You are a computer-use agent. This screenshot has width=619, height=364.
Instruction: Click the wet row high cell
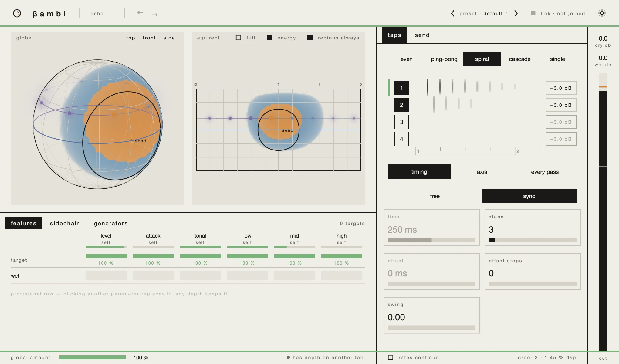point(342,275)
